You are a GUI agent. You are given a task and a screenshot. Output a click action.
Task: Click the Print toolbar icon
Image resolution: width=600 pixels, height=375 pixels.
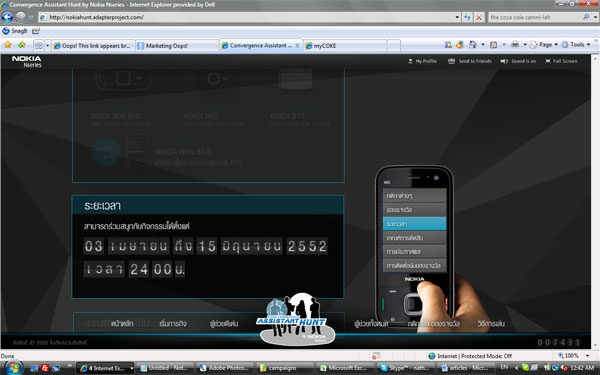coord(515,45)
